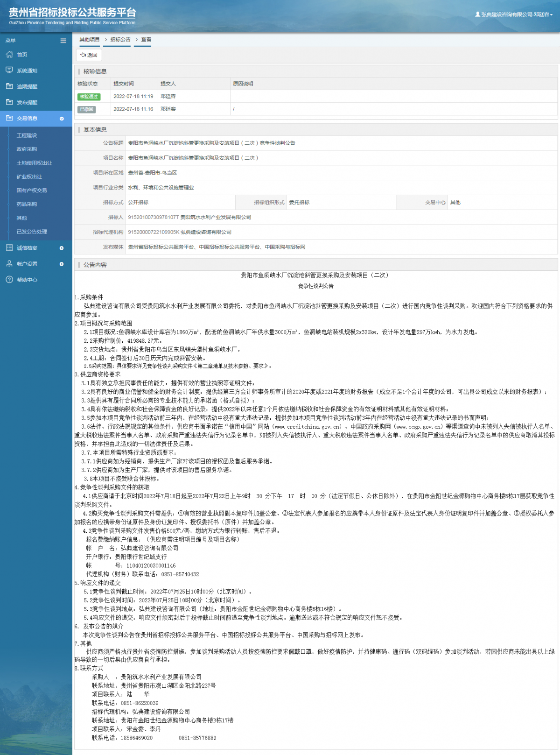Collapse the 交易信息 menu section

[x=62, y=119]
